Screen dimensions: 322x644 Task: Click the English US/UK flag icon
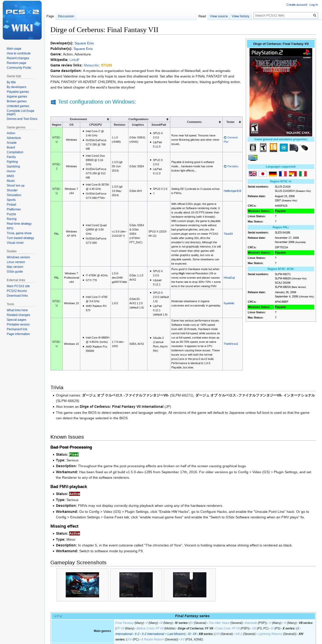click(x=253, y=174)
